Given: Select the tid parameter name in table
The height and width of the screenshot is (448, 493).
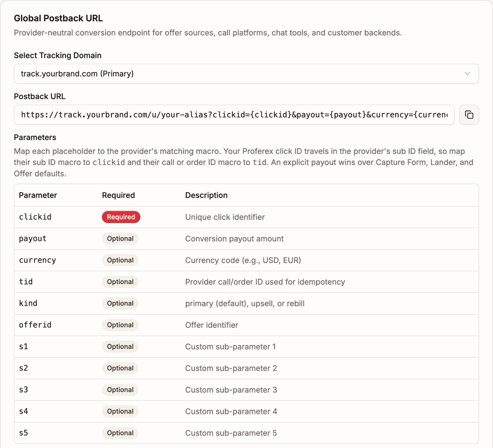Looking at the screenshot, I should (x=26, y=282).
